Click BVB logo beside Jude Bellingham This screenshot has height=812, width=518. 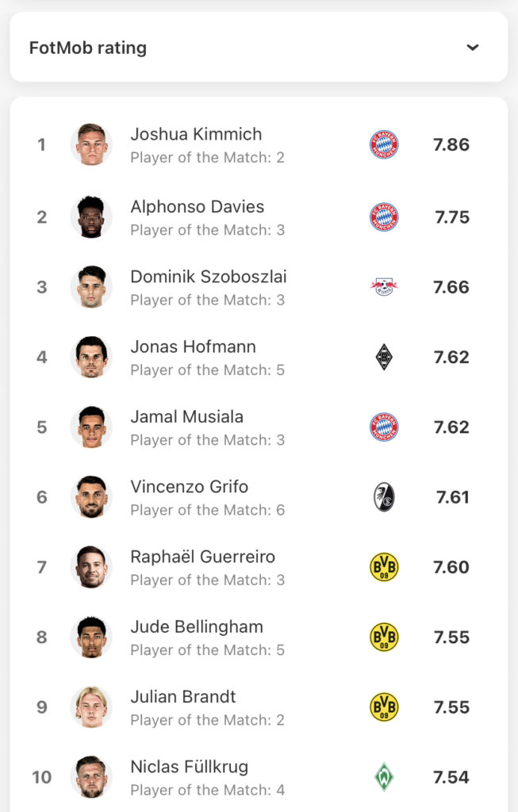click(384, 637)
